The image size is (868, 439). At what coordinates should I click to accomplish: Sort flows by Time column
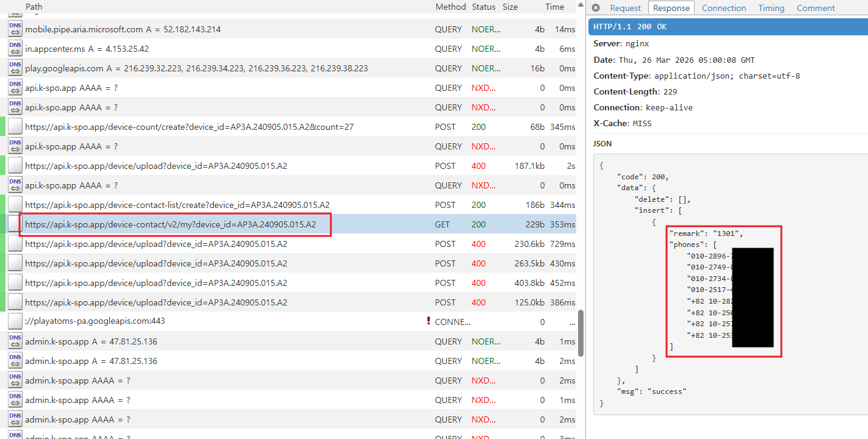554,7
